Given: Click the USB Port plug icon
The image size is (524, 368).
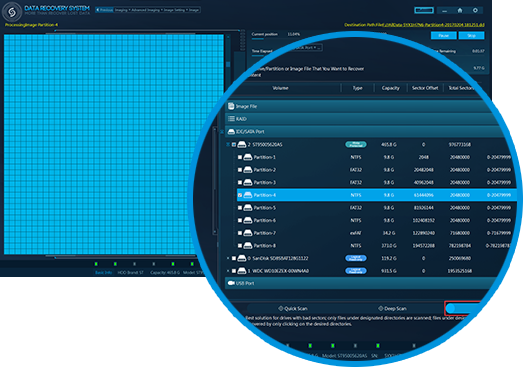Looking at the screenshot, I should (231, 283).
